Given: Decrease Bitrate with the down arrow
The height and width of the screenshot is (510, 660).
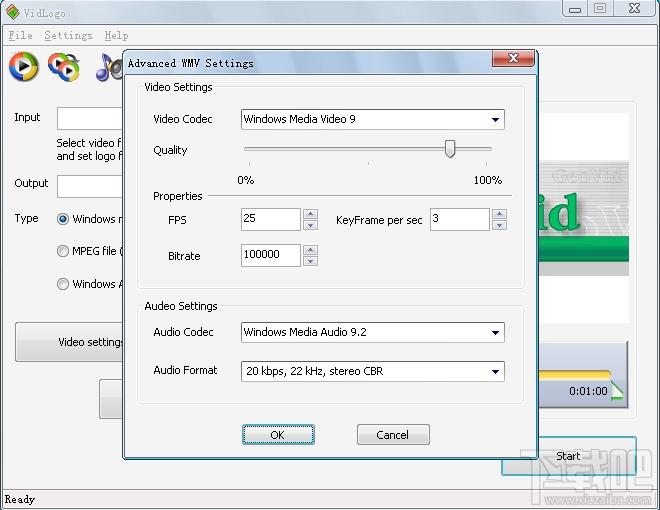Looking at the screenshot, I should pyautogui.click(x=310, y=261).
